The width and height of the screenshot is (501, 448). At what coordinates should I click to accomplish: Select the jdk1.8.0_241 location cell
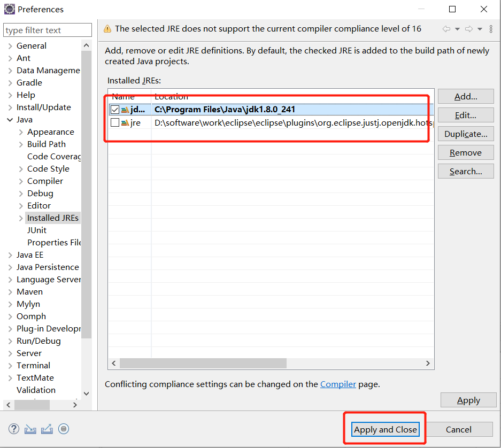pos(225,110)
